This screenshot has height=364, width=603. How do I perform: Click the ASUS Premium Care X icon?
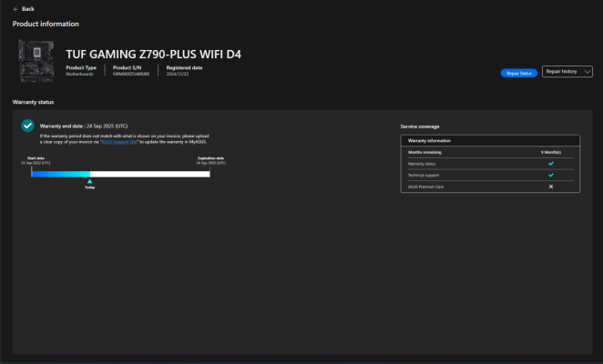coord(551,187)
